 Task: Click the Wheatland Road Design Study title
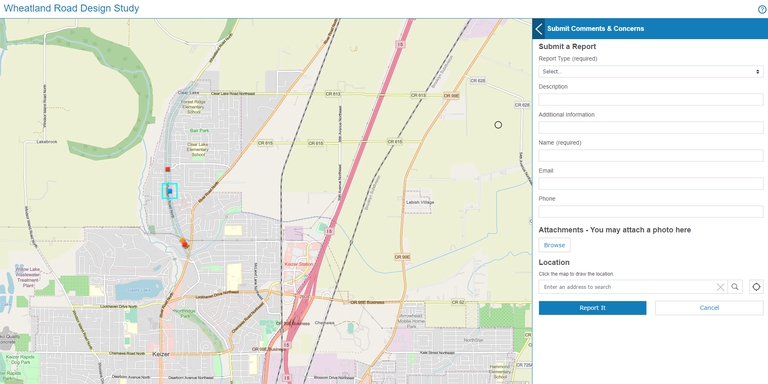(72, 8)
